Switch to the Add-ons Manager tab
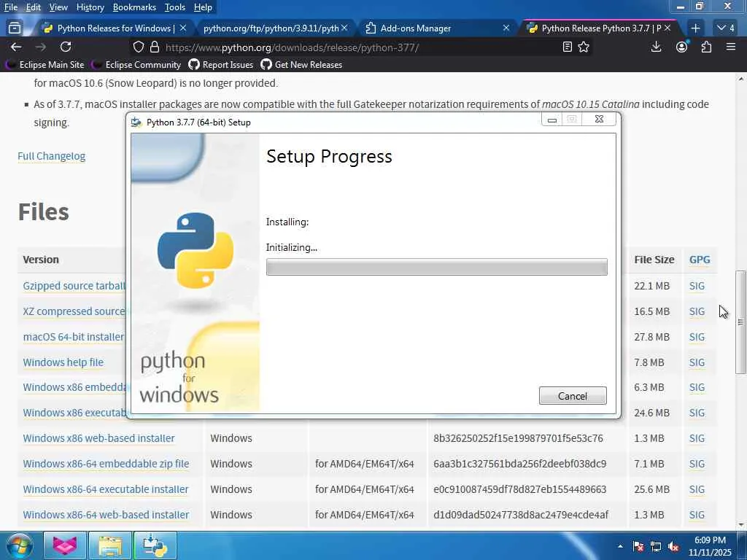Screen dimensions: 747x560 tap(415, 28)
